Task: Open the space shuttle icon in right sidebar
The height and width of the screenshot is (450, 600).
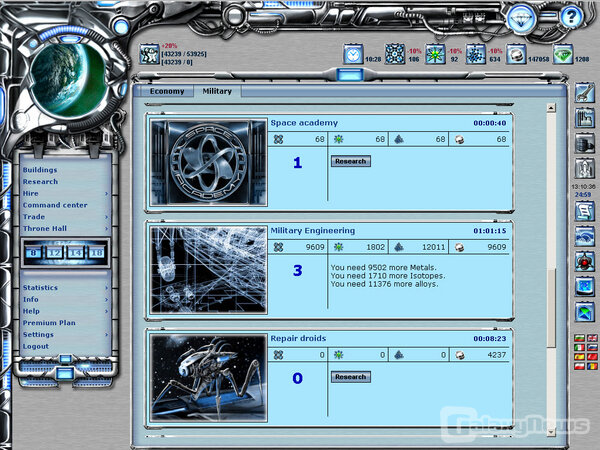Action: tap(585, 168)
